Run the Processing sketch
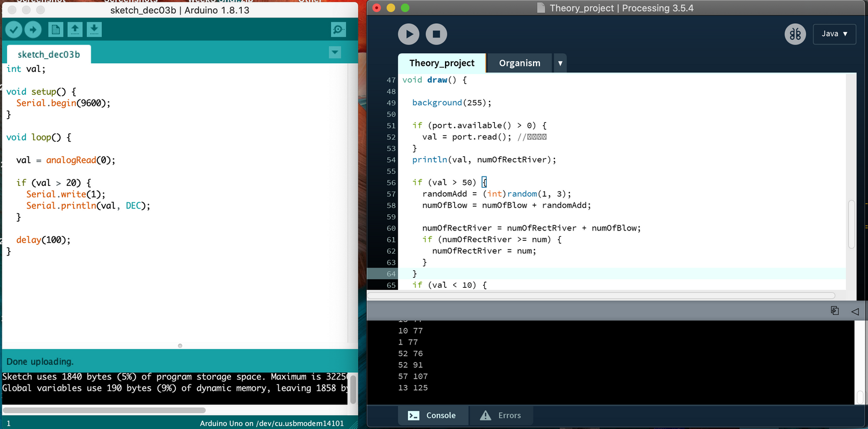Screen dimensions: 868x429 [409, 34]
